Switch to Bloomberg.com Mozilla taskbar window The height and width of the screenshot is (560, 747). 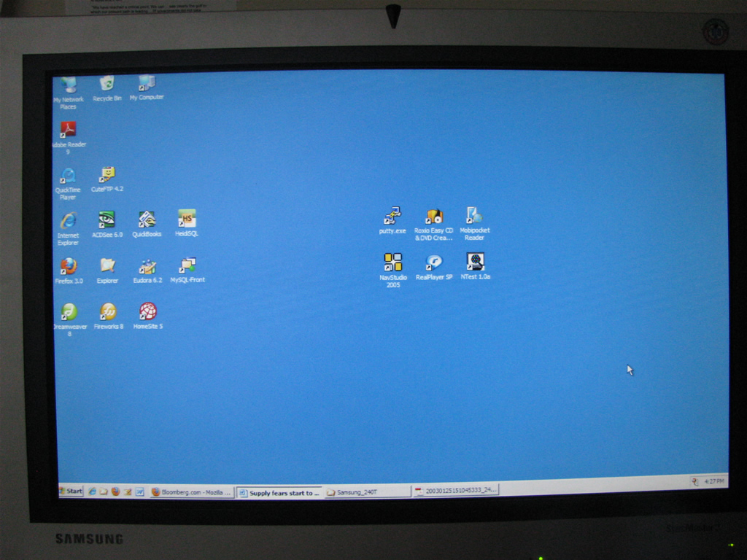click(191, 492)
